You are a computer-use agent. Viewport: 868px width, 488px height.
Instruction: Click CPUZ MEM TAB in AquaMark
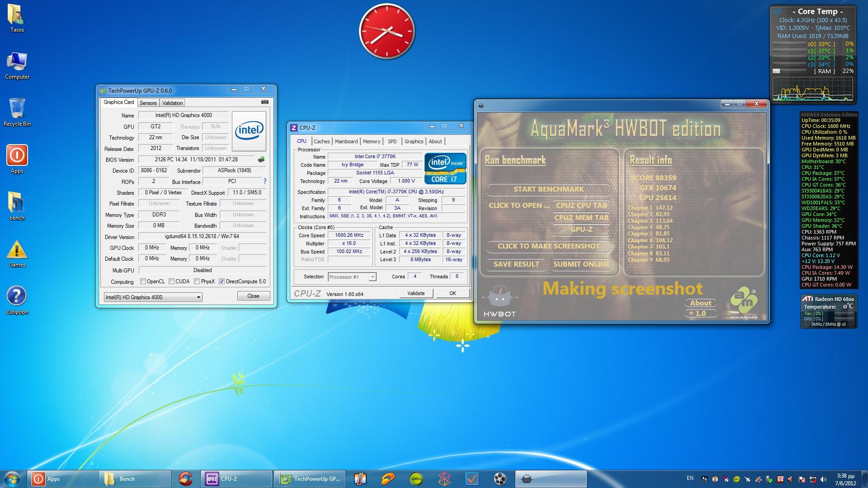(x=581, y=218)
